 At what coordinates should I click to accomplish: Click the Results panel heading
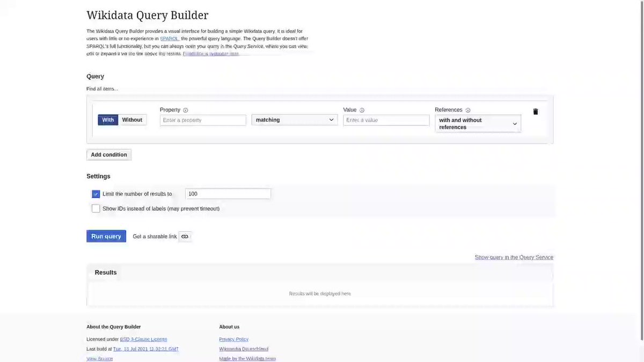coord(106,272)
